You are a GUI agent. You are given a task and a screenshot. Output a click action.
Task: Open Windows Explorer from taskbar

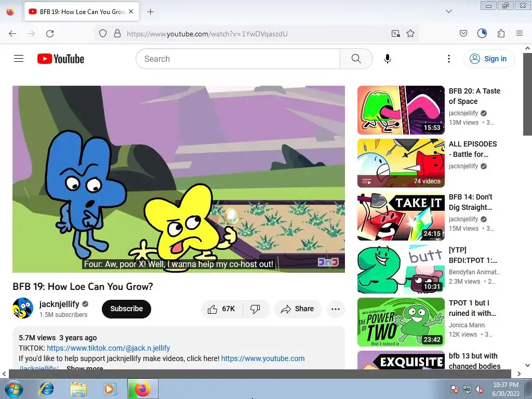(78, 389)
